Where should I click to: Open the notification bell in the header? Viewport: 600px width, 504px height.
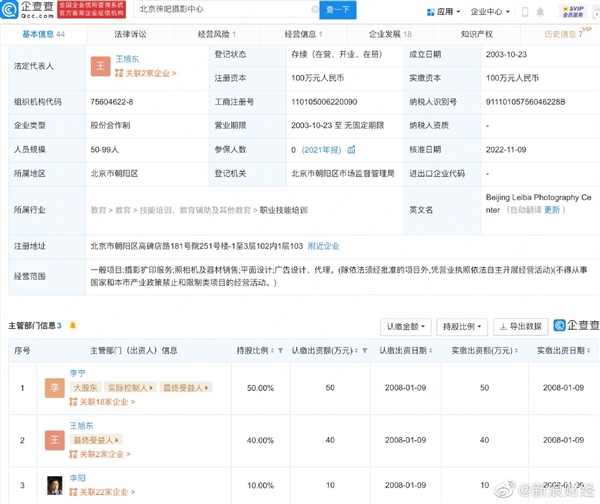point(540,12)
